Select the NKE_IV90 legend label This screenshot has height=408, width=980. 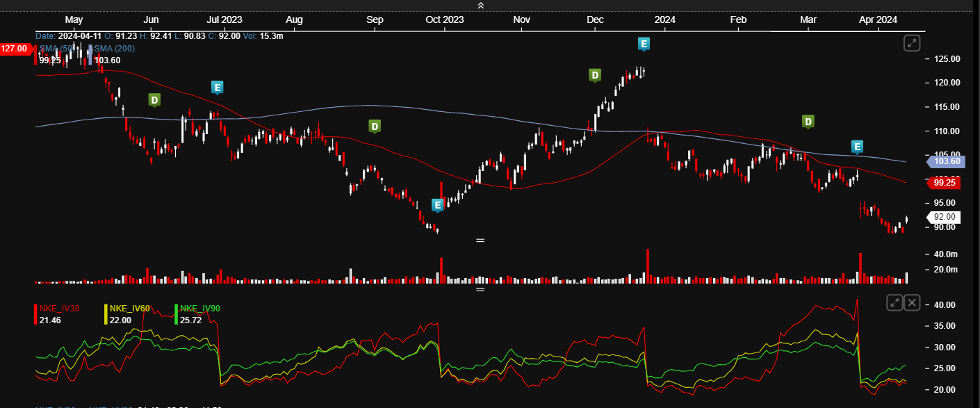(200, 308)
